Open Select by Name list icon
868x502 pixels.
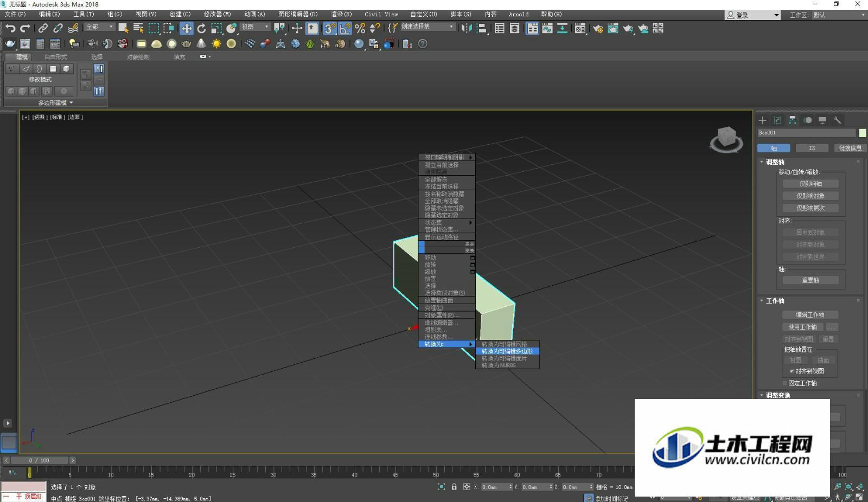coord(138,28)
